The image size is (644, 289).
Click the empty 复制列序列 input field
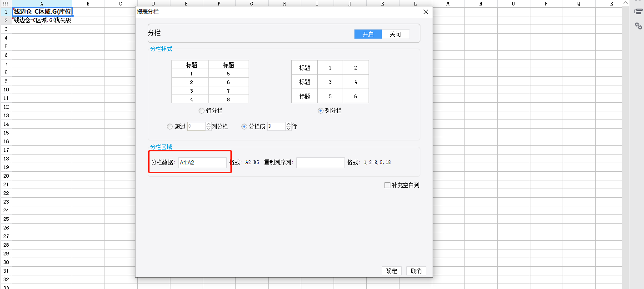pyautogui.click(x=320, y=163)
